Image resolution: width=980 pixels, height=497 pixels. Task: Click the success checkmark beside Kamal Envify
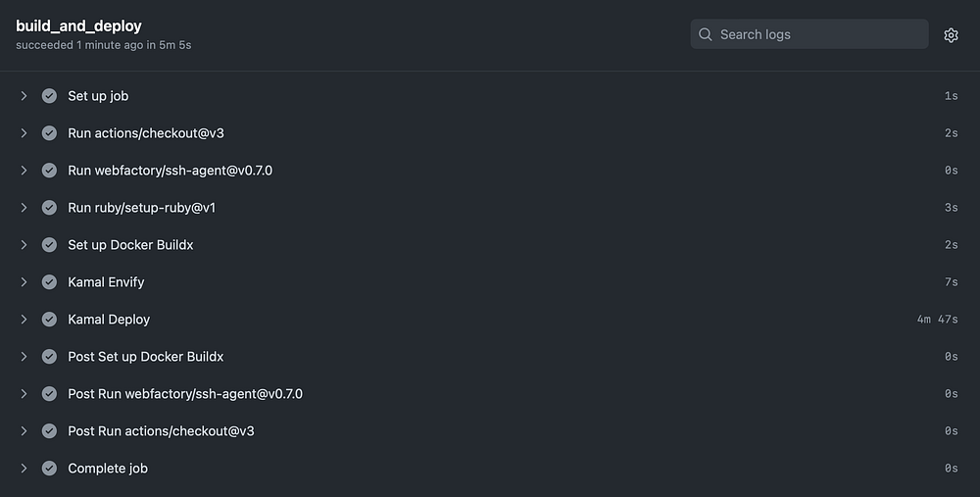(49, 282)
